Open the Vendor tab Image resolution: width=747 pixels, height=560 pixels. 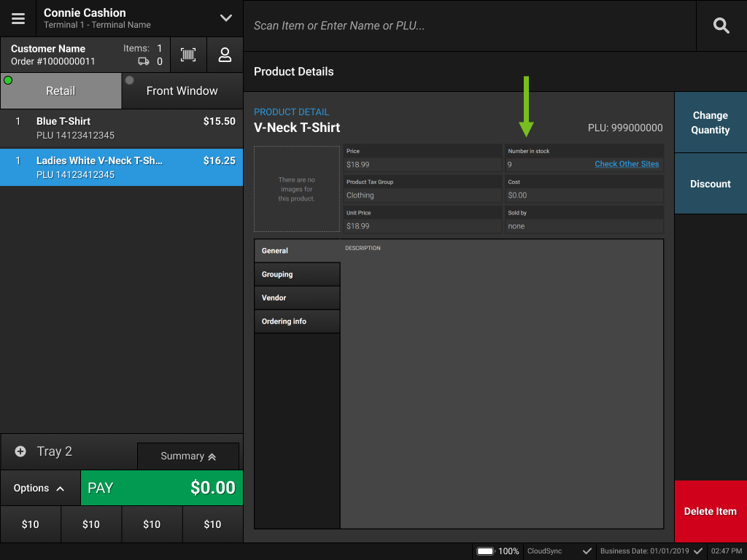click(x=297, y=297)
